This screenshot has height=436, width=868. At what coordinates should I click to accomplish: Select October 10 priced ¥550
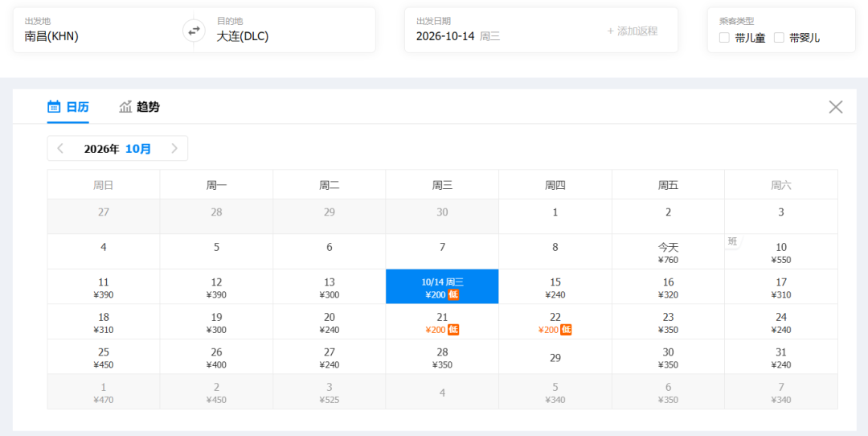pos(781,252)
